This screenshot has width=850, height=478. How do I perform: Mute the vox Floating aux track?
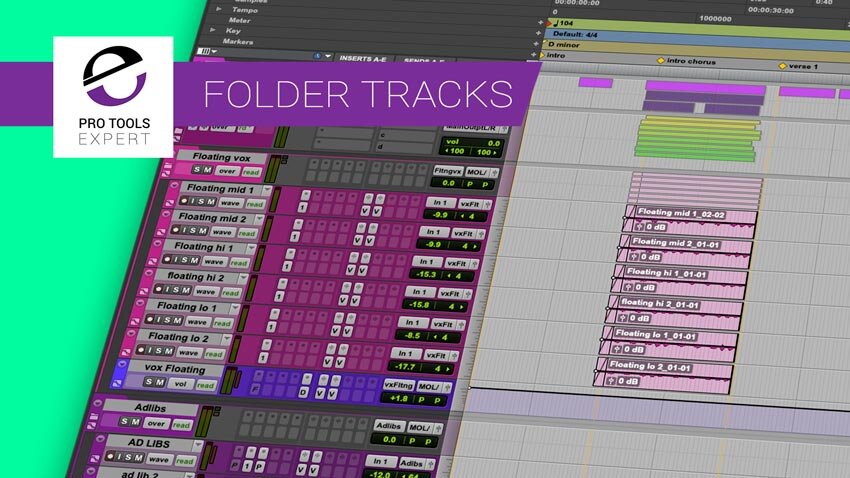click(x=159, y=383)
